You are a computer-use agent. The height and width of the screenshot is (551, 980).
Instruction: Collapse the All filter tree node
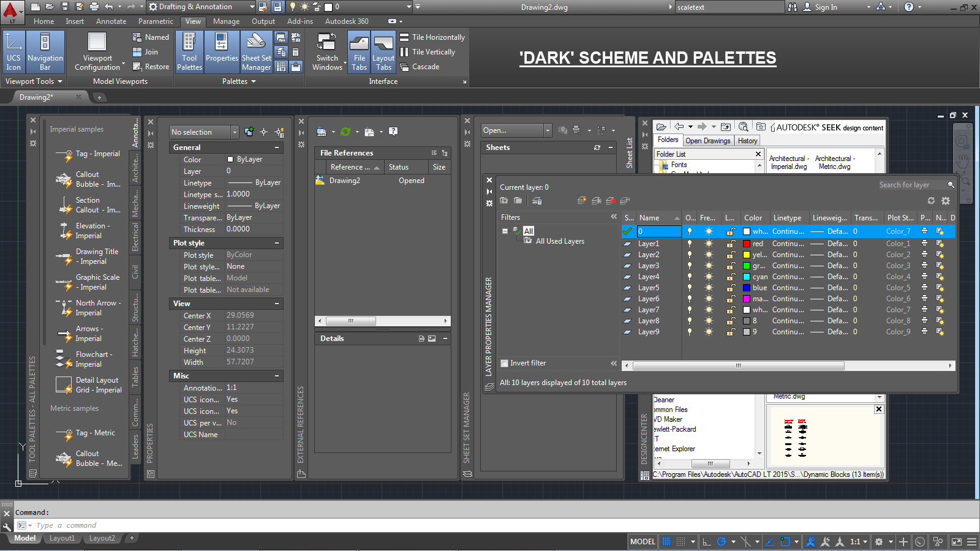[x=505, y=230]
